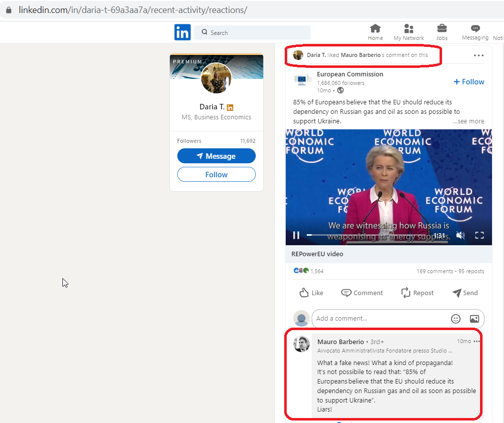Open My Network navigation icon
This screenshot has height=423, width=504.
[x=409, y=28]
